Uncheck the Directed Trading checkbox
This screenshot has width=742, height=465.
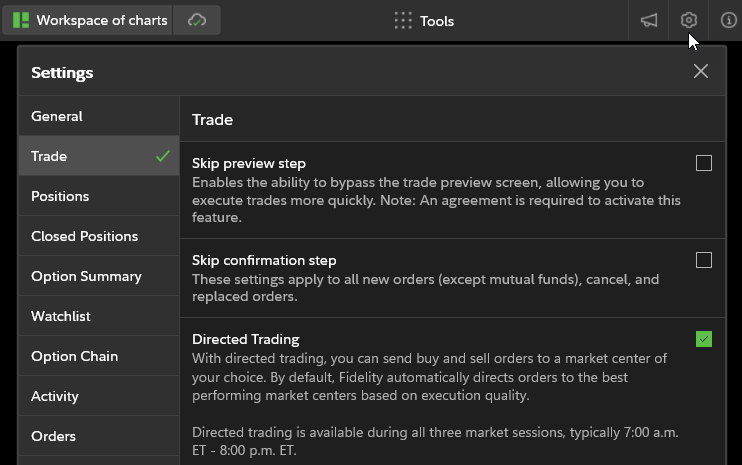point(704,340)
